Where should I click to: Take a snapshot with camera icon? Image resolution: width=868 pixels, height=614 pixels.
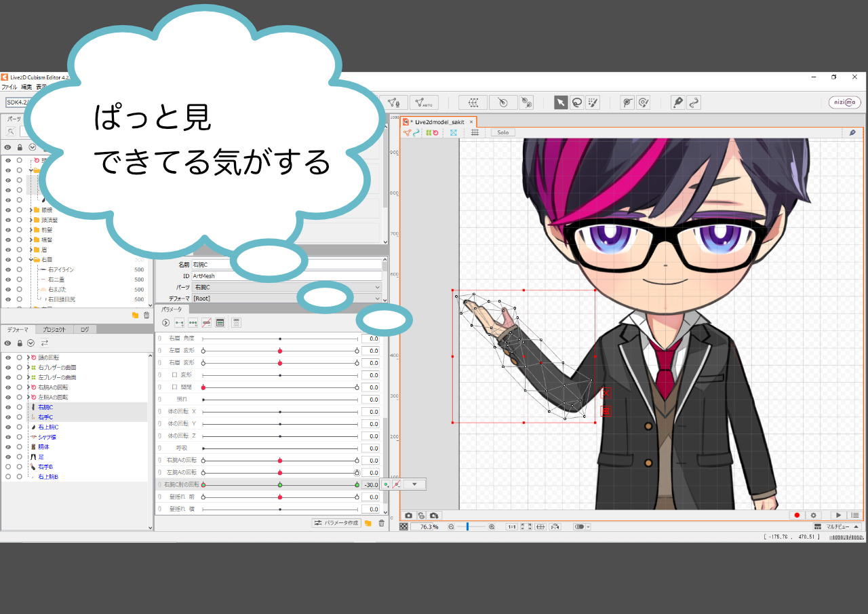click(408, 516)
